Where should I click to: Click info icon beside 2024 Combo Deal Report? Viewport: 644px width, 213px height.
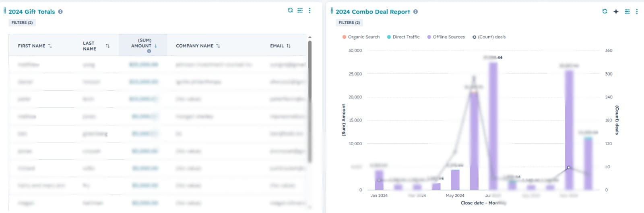(x=415, y=12)
